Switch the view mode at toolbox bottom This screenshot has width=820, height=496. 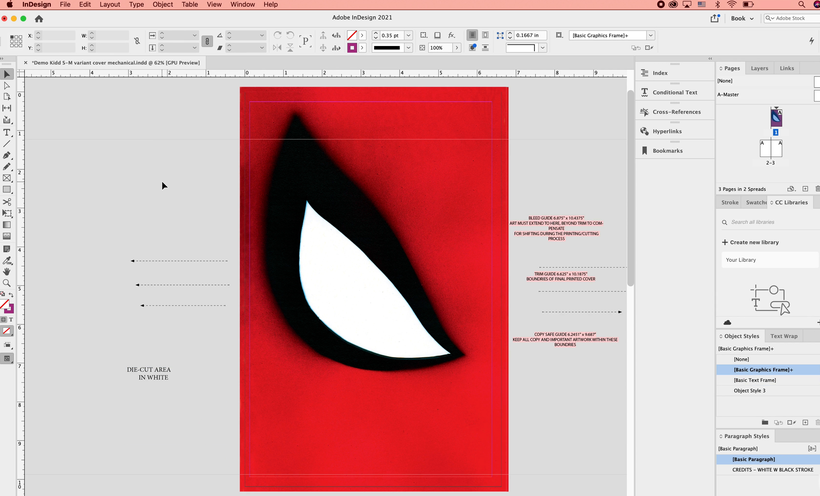7,358
